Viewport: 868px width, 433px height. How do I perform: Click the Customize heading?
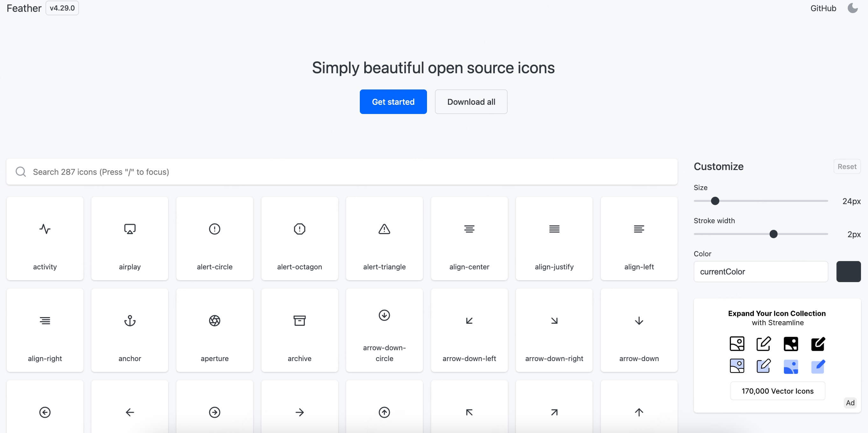tap(719, 167)
